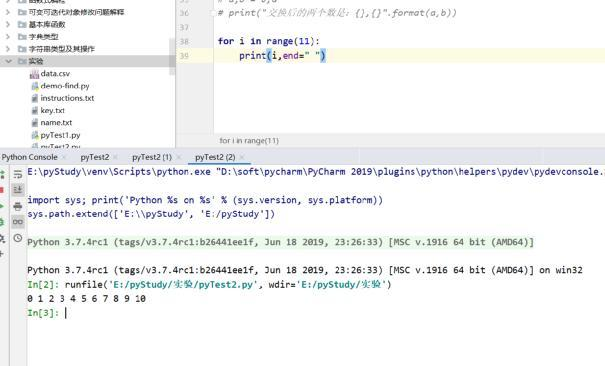The width and height of the screenshot is (605, 366).
Task: Click the 实验 folder icon
Action: (22, 61)
